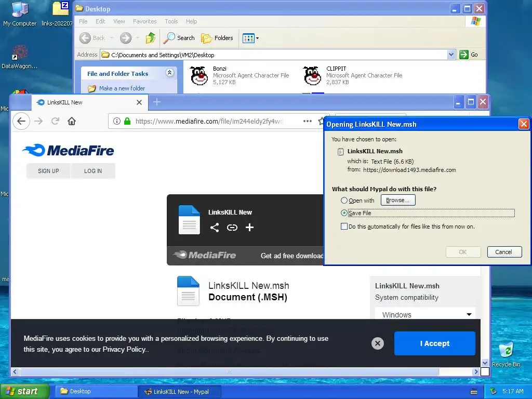Screen dimensions: 532x399
Task: Open My Computer desktop icon
Action: point(20,14)
